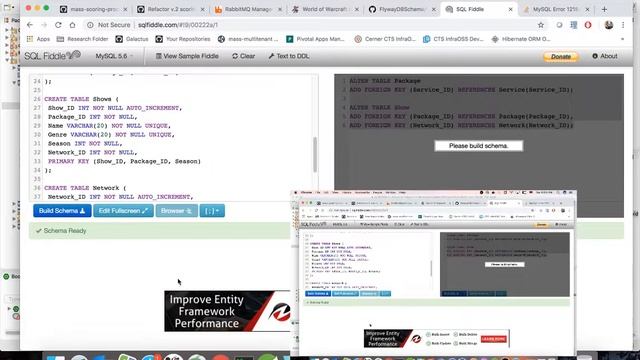
Task: Close the RabbitMQ Management tab
Action: coord(279,9)
